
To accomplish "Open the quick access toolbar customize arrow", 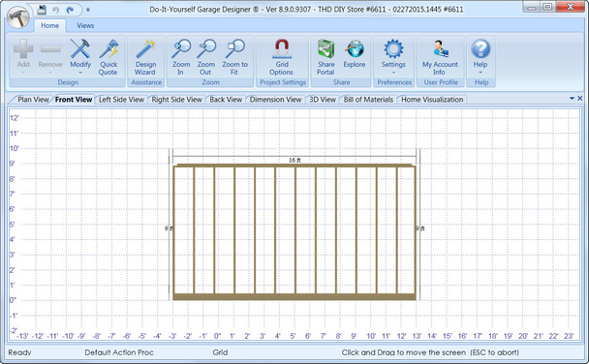I will [88, 10].
